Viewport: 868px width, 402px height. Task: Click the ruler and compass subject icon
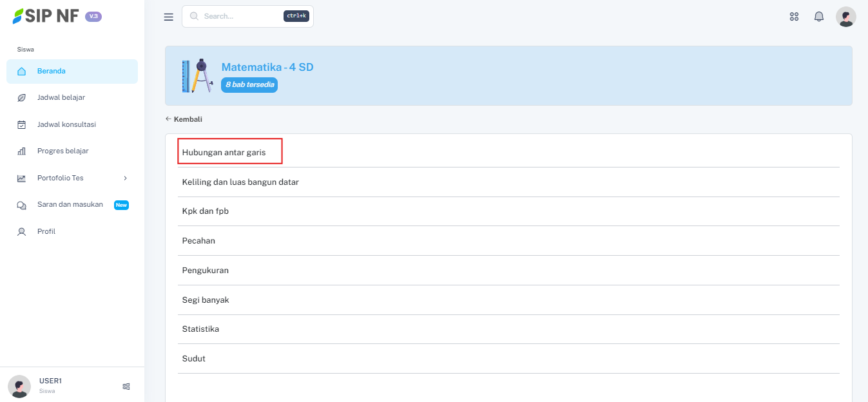pyautogui.click(x=197, y=76)
